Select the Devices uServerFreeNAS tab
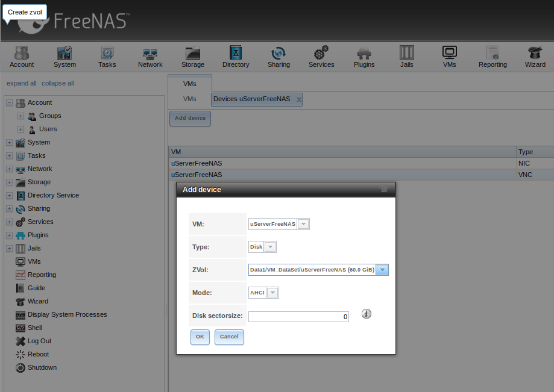This screenshot has width=554, height=392. point(252,99)
